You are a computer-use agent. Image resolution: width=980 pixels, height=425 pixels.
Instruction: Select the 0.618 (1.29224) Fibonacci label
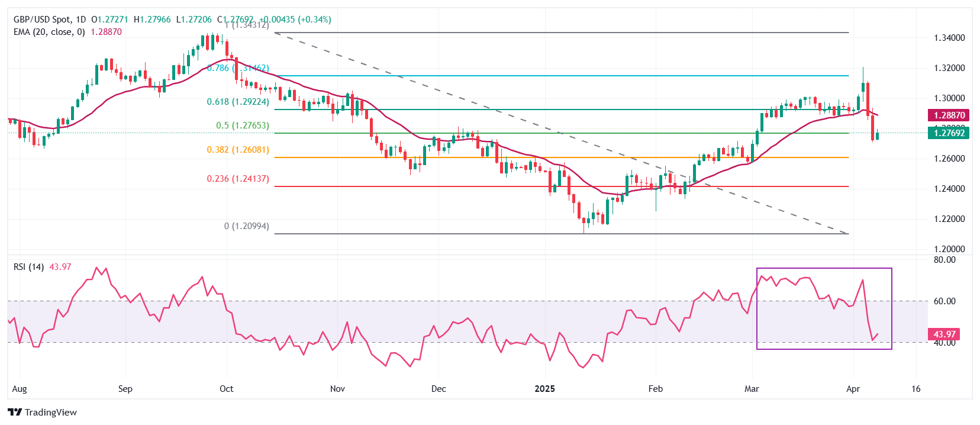click(x=238, y=102)
